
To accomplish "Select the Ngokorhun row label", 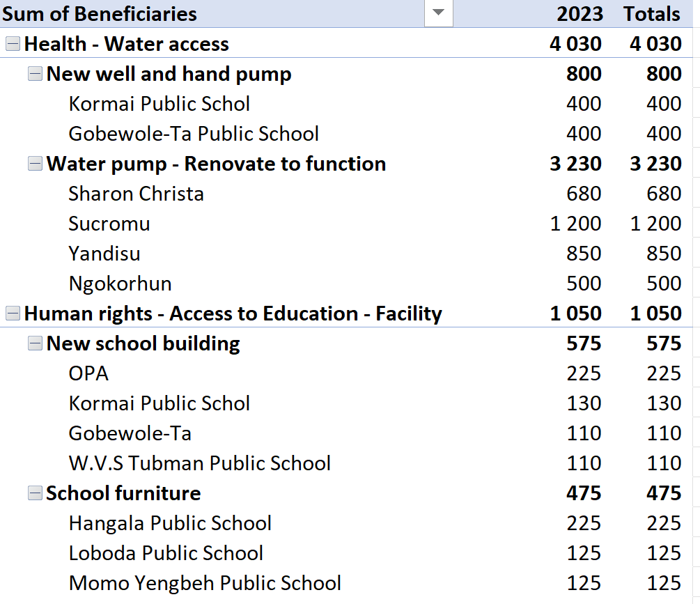I will click(120, 284).
